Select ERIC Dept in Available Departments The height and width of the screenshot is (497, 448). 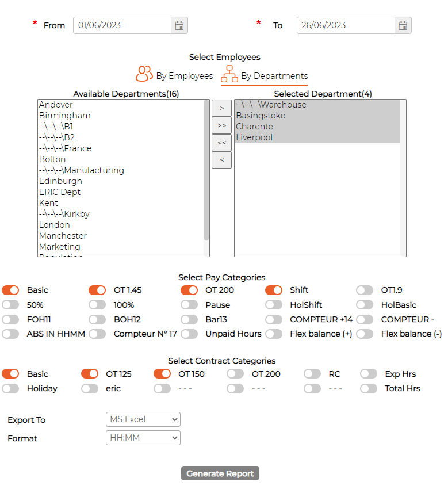tap(121, 192)
